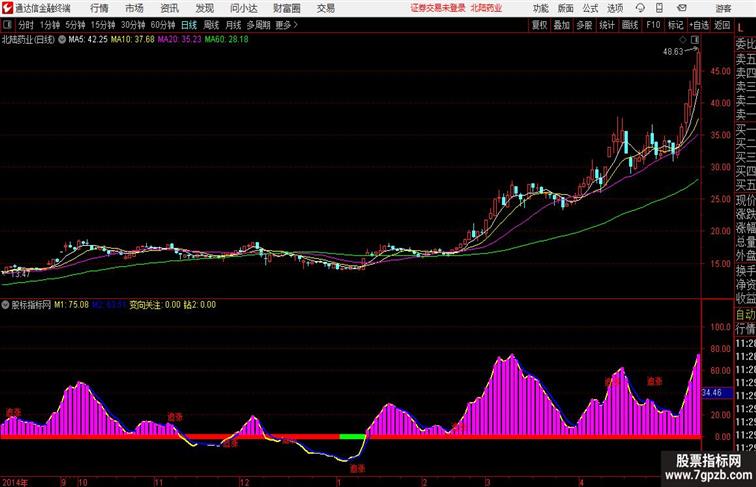Image resolution: width=756 pixels, height=487 pixels.
Task: Toggle the side panel icon at chart top-right
Action: click(x=695, y=40)
